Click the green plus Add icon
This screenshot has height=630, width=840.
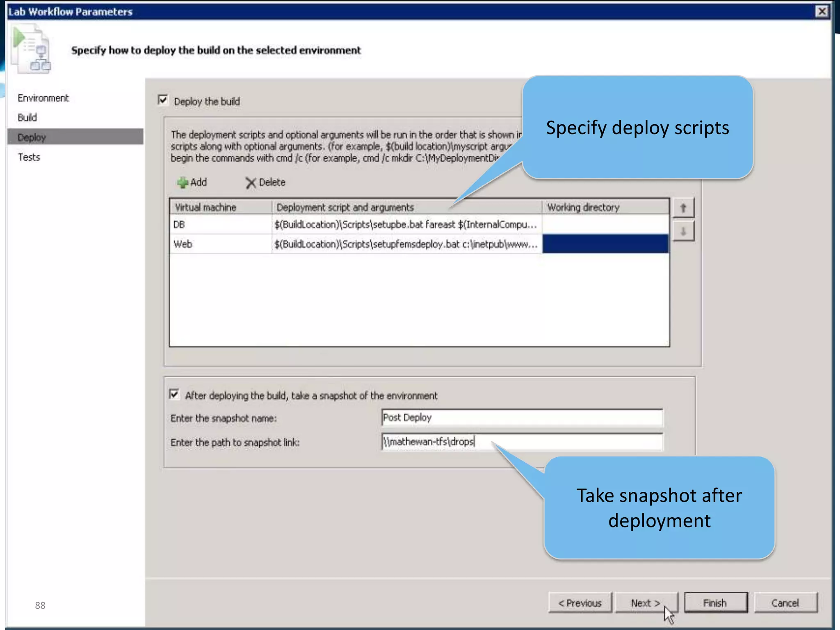pyautogui.click(x=183, y=183)
